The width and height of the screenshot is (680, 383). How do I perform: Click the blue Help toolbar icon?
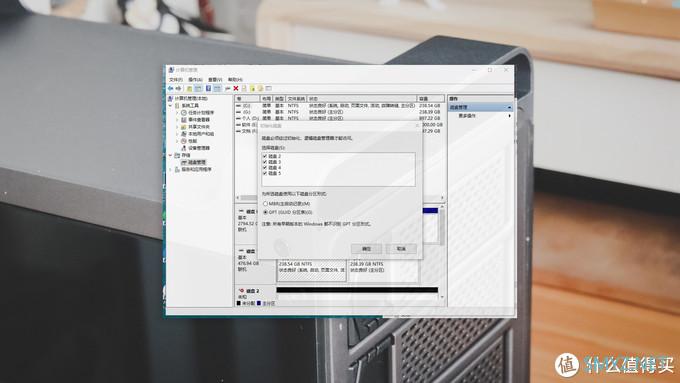[x=208, y=88]
